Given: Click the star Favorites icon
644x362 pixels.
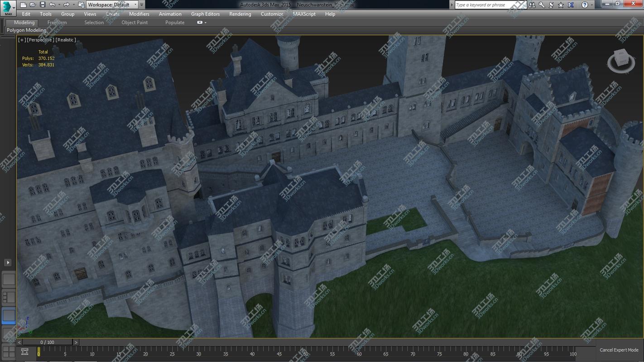Looking at the screenshot, I should click(561, 5).
